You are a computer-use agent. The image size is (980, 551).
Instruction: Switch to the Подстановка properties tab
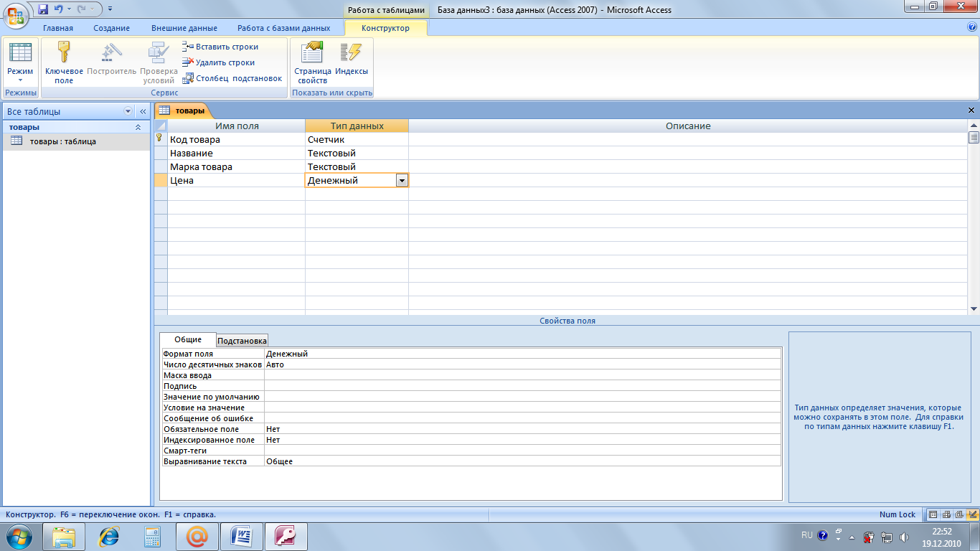[242, 341]
